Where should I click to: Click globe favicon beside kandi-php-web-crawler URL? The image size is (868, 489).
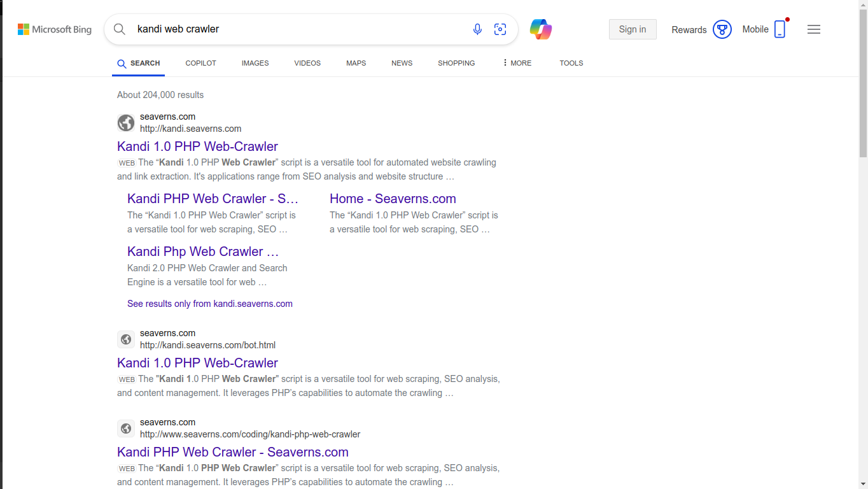click(x=126, y=428)
